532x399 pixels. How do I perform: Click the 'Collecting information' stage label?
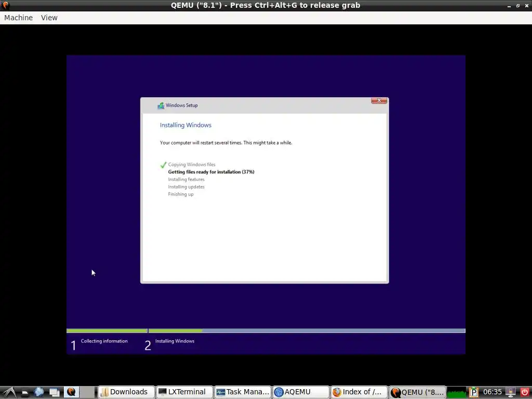point(104,341)
